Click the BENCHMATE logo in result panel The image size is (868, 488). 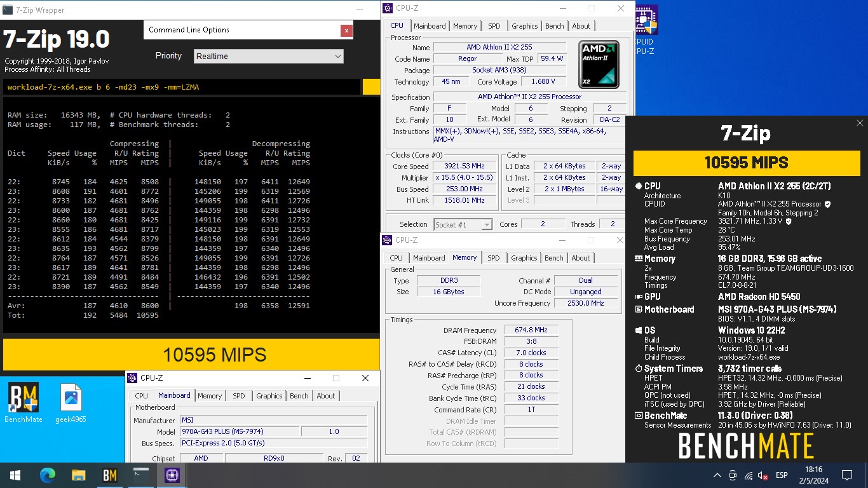pyautogui.click(x=746, y=445)
